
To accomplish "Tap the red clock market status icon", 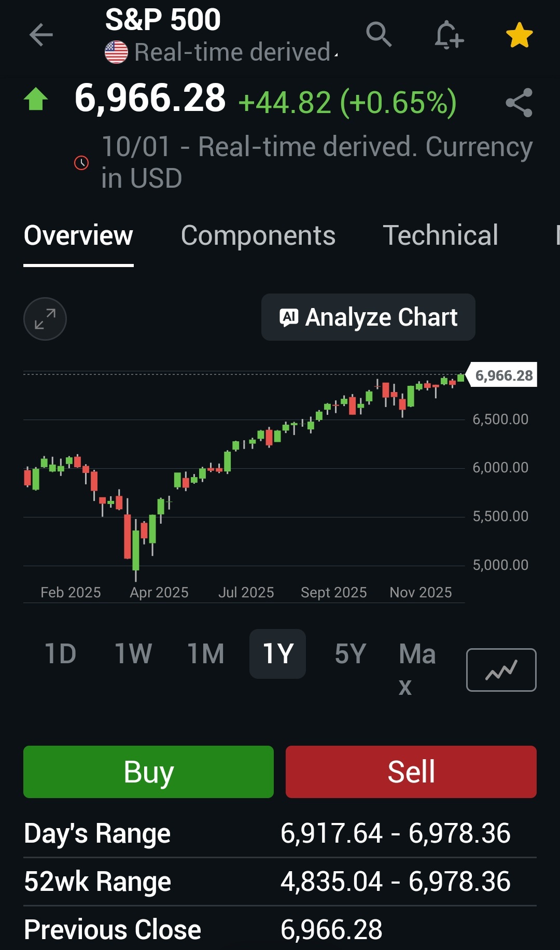I will 81,163.
